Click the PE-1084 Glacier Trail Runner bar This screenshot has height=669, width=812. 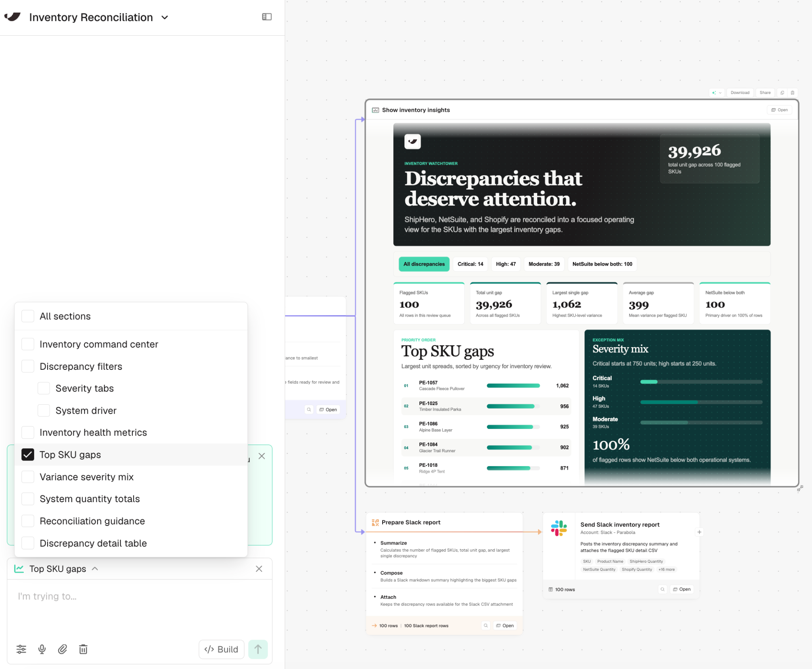point(513,447)
